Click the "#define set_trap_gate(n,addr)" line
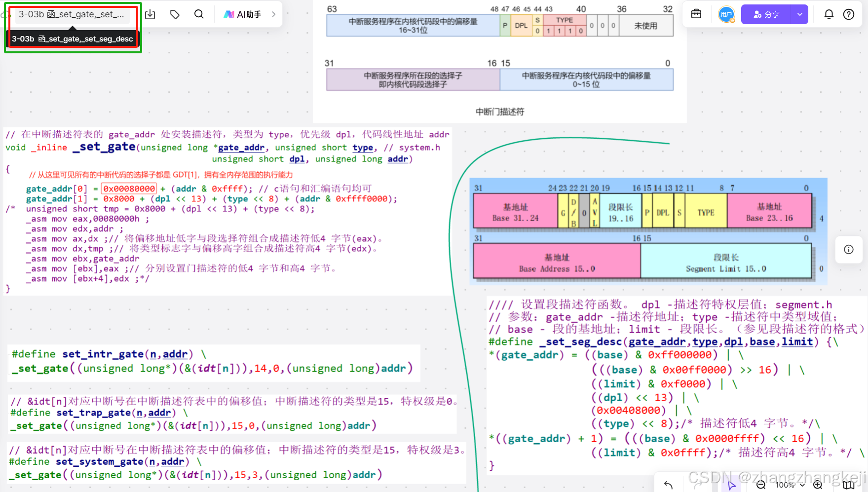 tap(99, 413)
